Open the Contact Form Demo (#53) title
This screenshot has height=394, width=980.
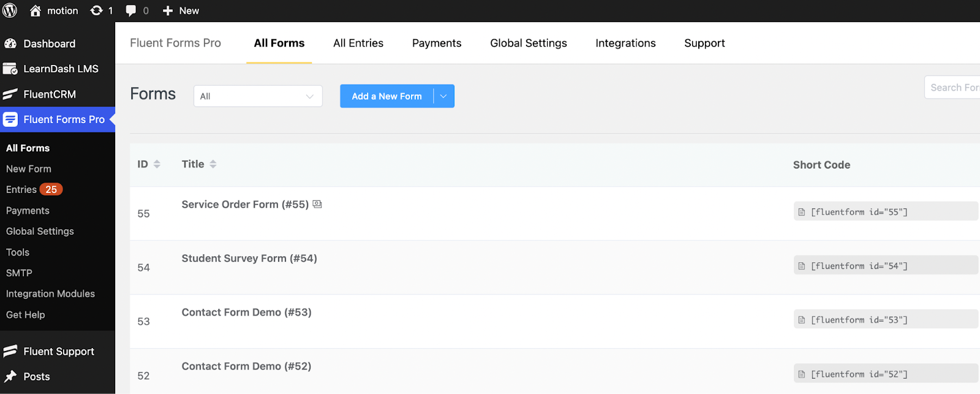(246, 312)
